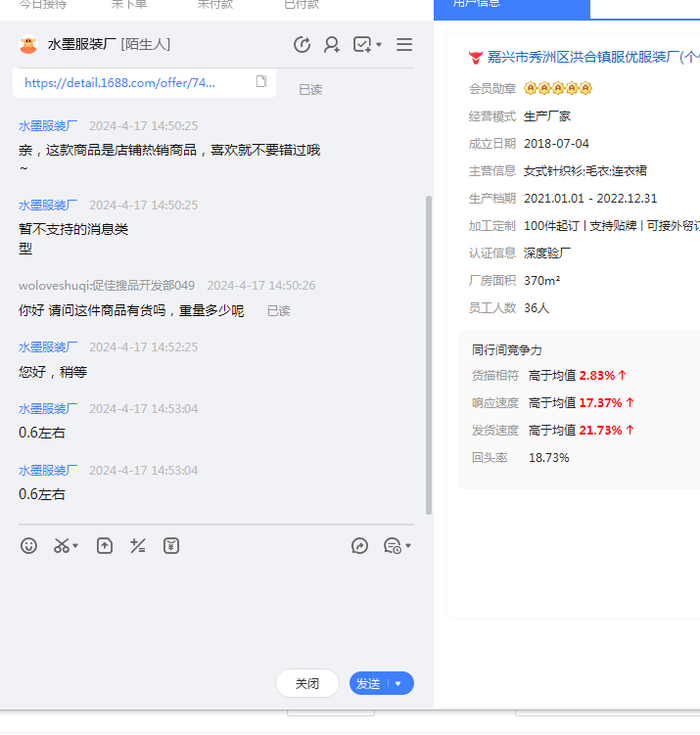
Task: Click the scissors screenshot tool icon
Action: click(62, 546)
